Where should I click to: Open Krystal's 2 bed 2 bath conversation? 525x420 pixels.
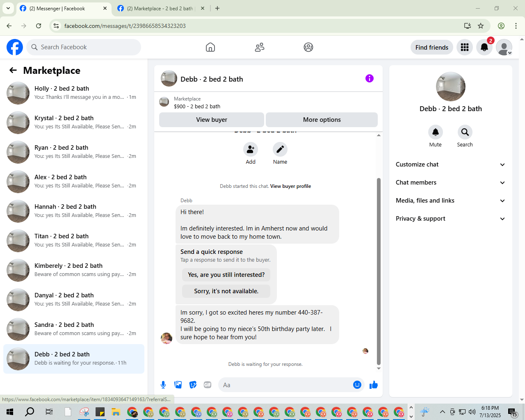(74, 122)
